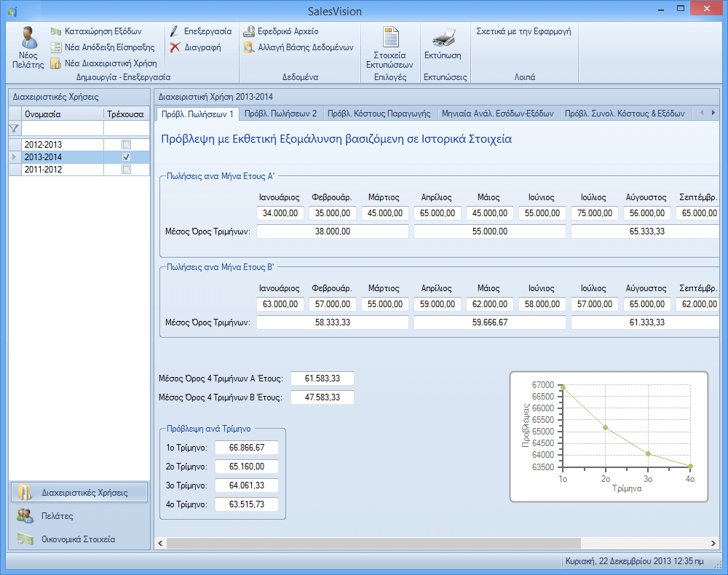The image size is (728, 575).
Task: Click the Εκτύπωση printer icon
Action: 443,39
